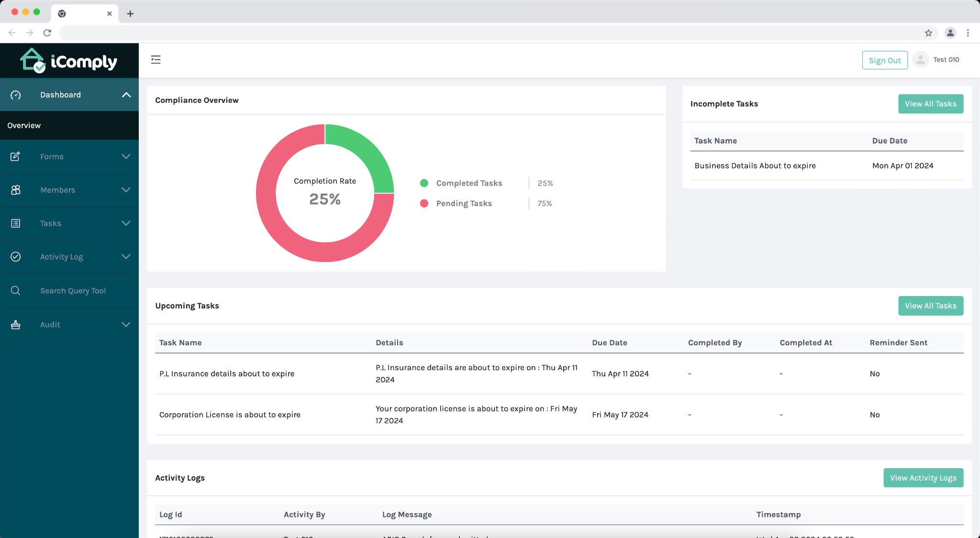Click the 'Log Id' column header
The image size is (980, 538).
(170, 515)
